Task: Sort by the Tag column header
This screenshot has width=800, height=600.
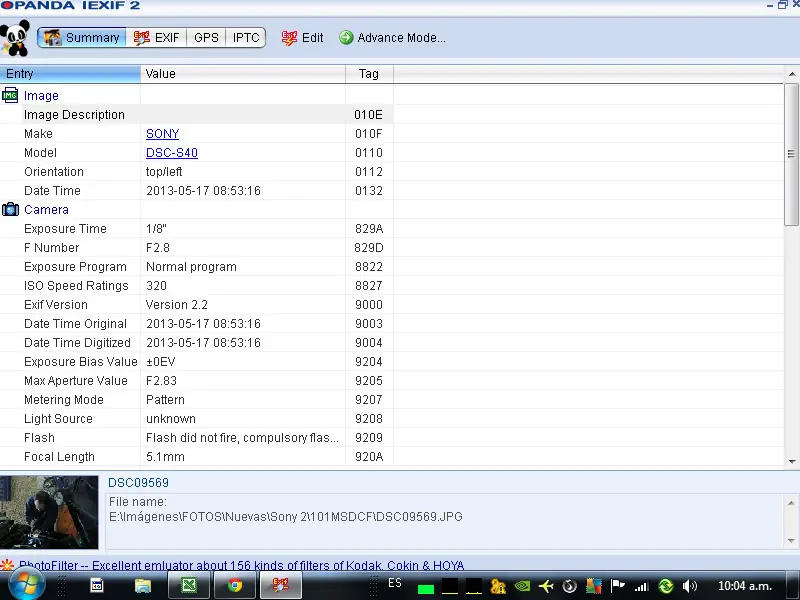Action: [x=369, y=73]
